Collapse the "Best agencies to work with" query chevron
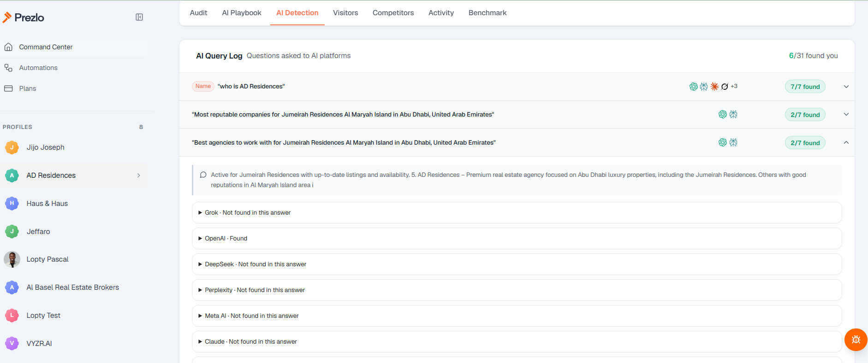The height and width of the screenshot is (363, 868). (846, 142)
